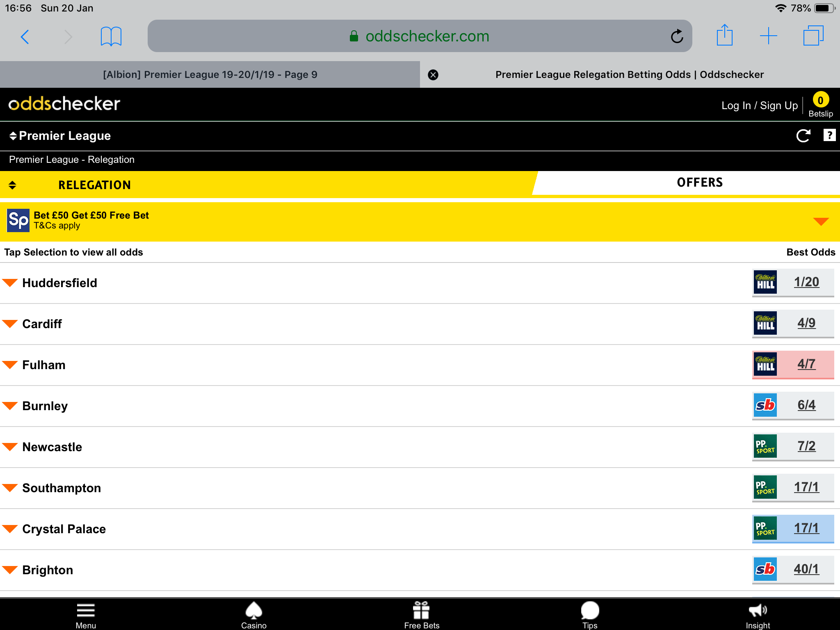Reload page using address bar refresh icon
This screenshot has height=630, width=840.
677,36
